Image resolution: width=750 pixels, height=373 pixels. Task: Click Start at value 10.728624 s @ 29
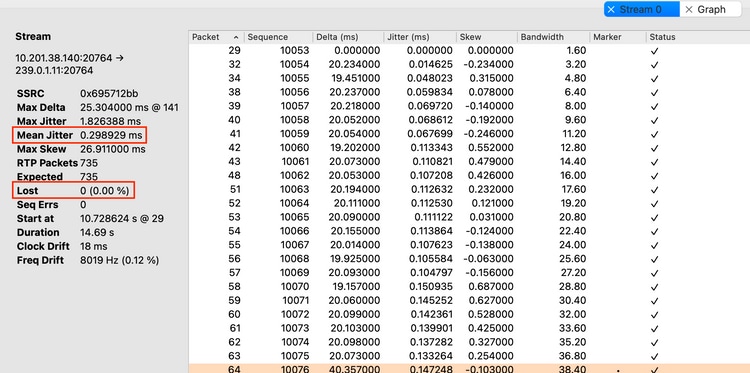pyautogui.click(x=122, y=219)
